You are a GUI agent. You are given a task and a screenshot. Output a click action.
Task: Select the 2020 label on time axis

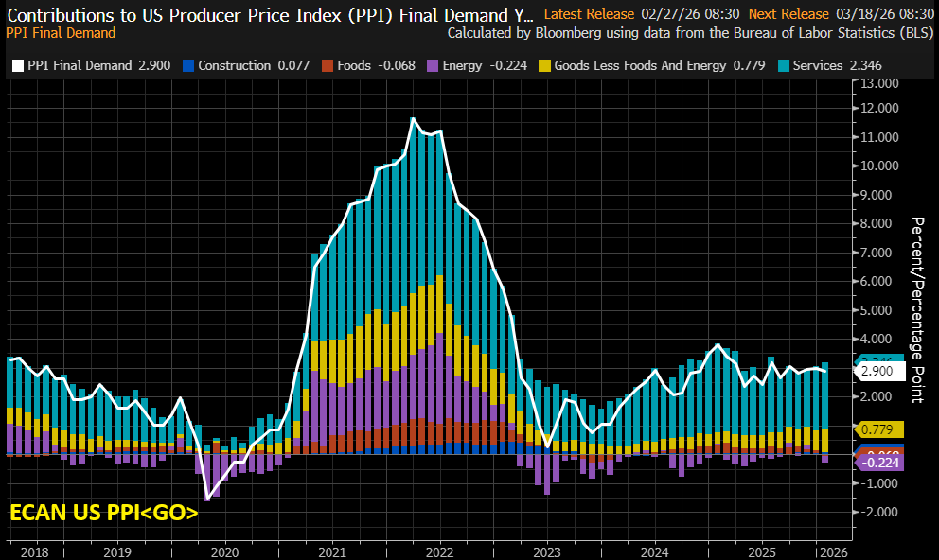coord(224,551)
